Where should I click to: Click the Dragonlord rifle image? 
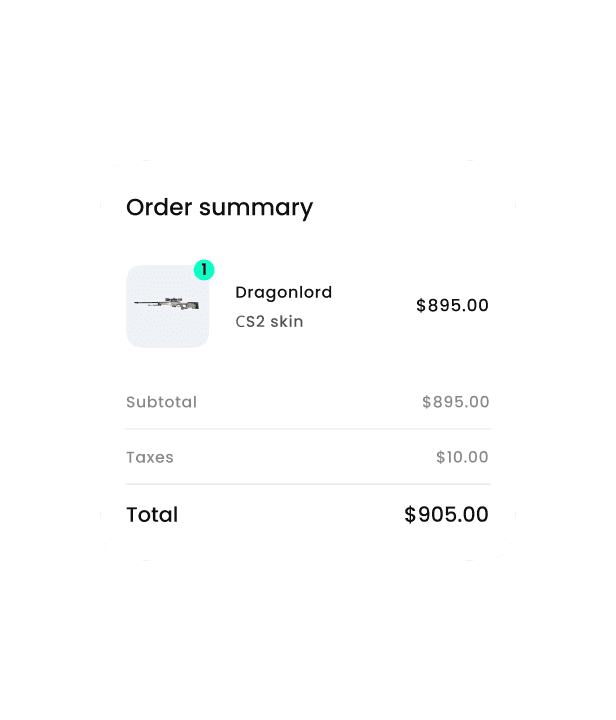pyautogui.click(x=165, y=302)
